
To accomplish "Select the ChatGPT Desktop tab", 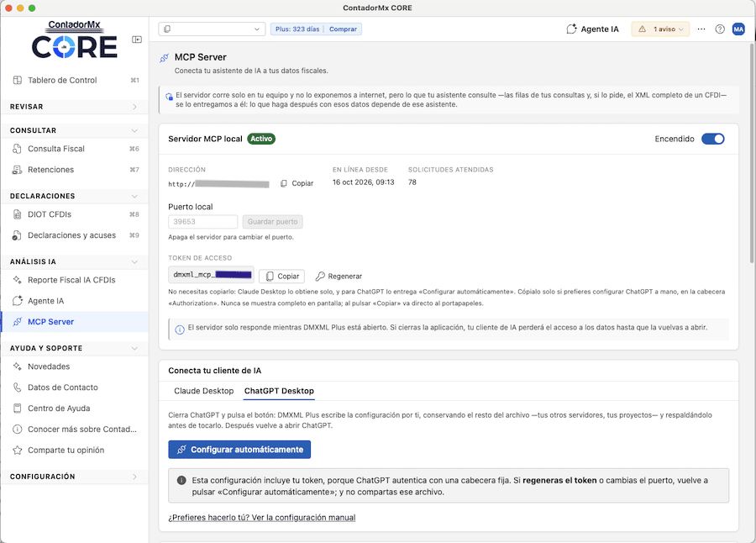I will (x=279, y=391).
